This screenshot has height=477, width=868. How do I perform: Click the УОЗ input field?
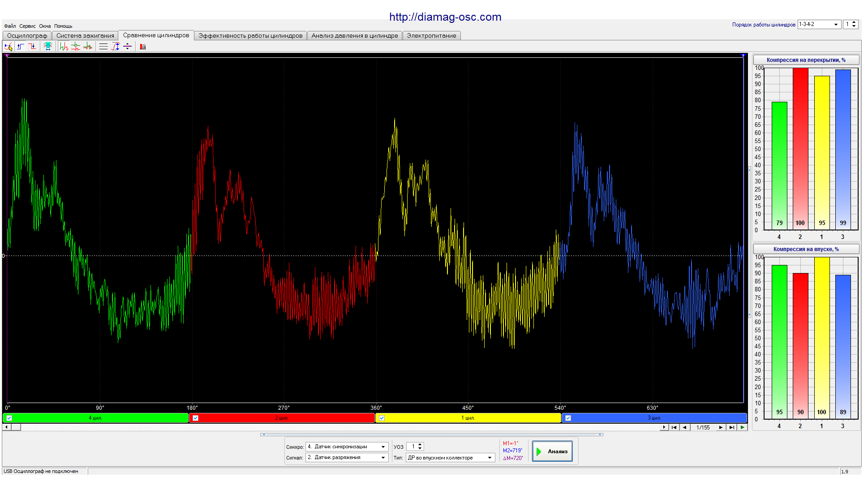(x=412, y=447)
